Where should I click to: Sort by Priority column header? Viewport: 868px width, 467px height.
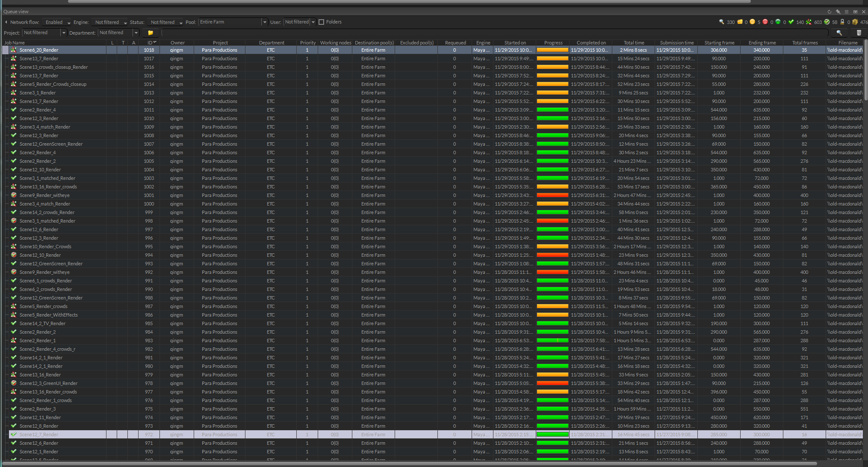point(307,43)
